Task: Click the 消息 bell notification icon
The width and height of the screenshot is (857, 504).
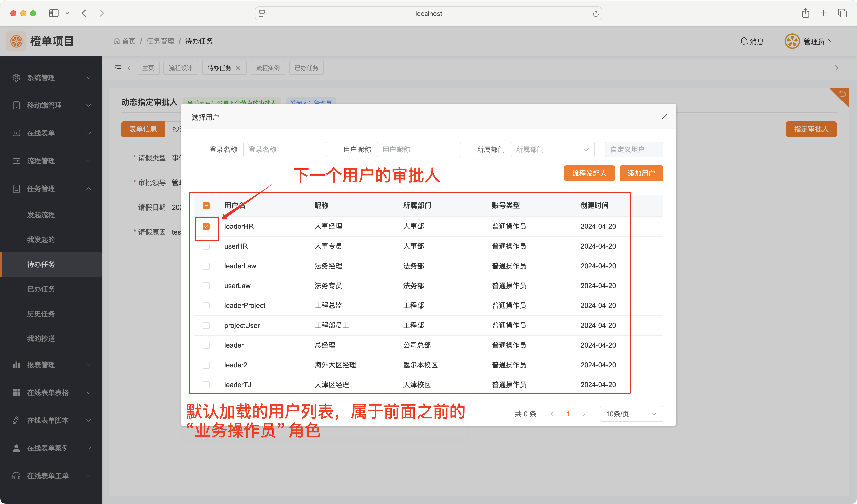Action: 744,41
